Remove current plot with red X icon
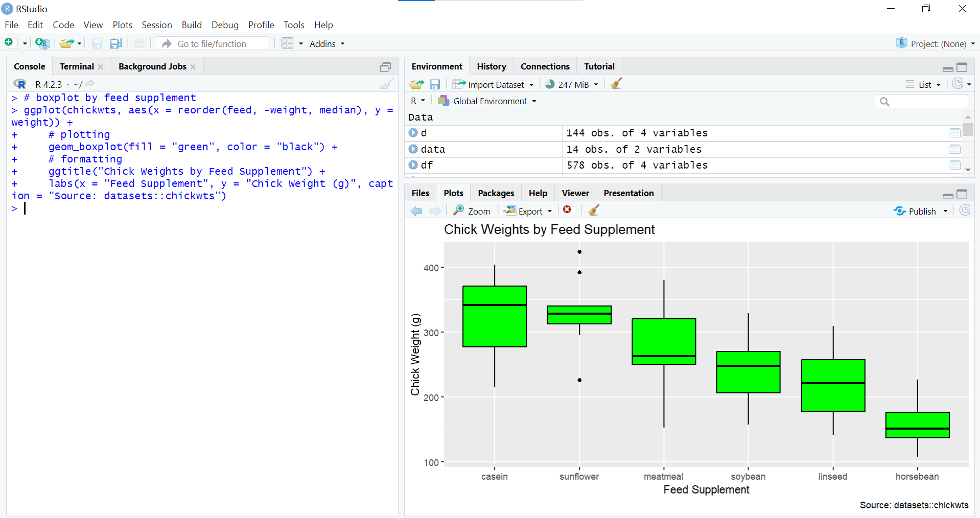This screenshot has height=518, width=980. point(567,210)
